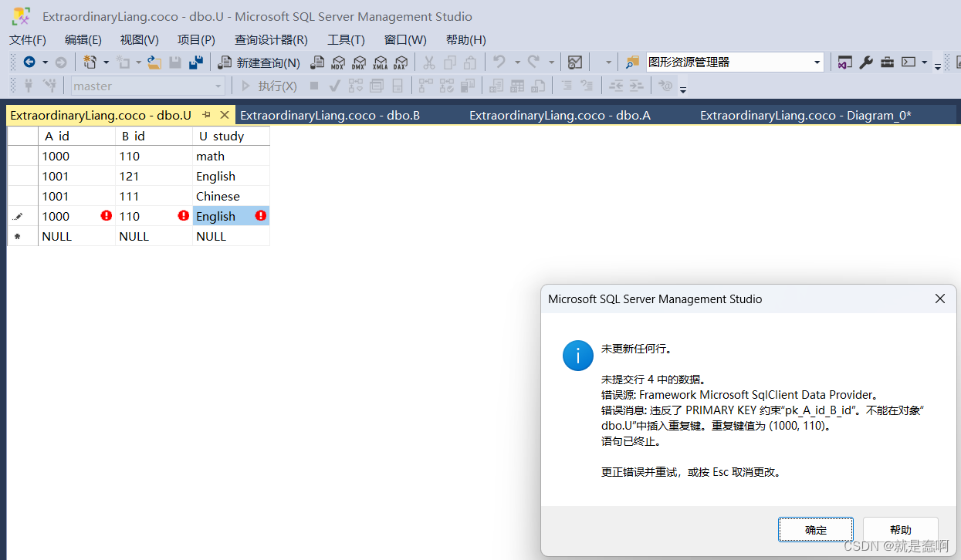Click the Stop execution square icon

314,86
